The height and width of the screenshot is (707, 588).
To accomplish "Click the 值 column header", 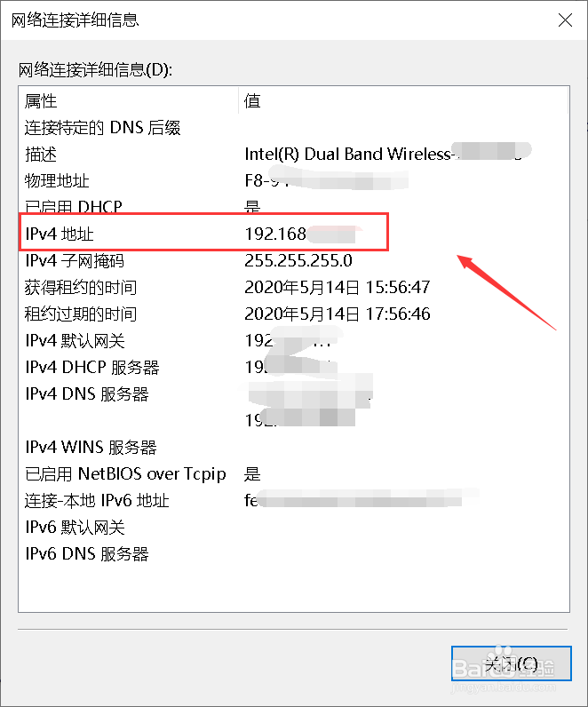I will click(x=403, y=100).
